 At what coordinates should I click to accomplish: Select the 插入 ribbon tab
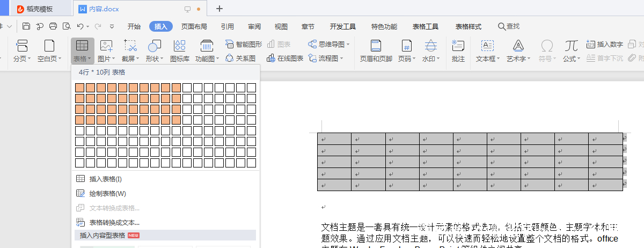coord(161,26)
